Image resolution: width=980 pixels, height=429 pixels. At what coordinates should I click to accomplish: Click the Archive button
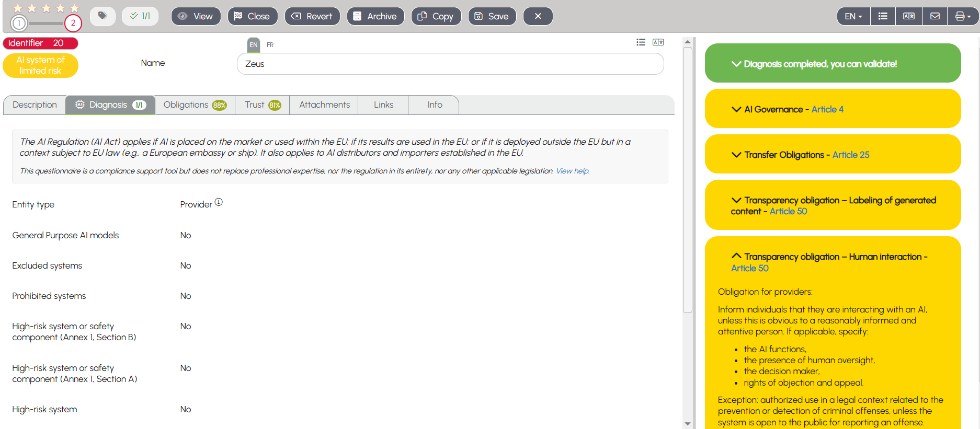(375, 16)
